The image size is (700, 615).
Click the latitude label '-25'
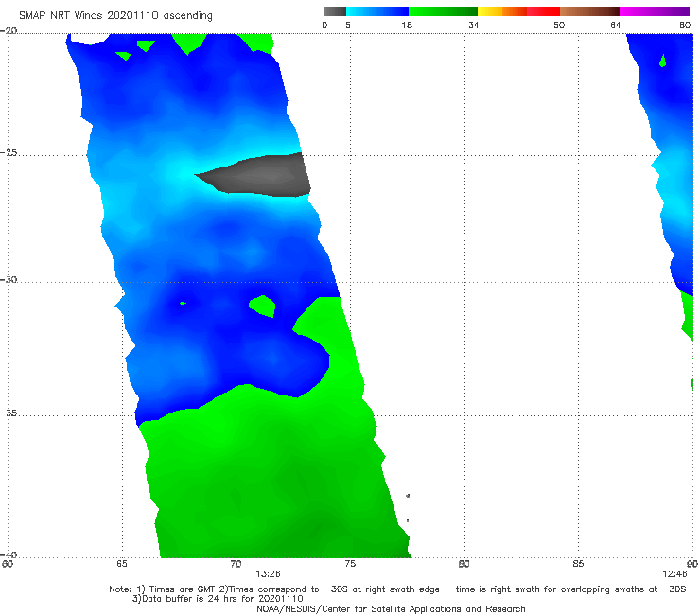[9, 153]
